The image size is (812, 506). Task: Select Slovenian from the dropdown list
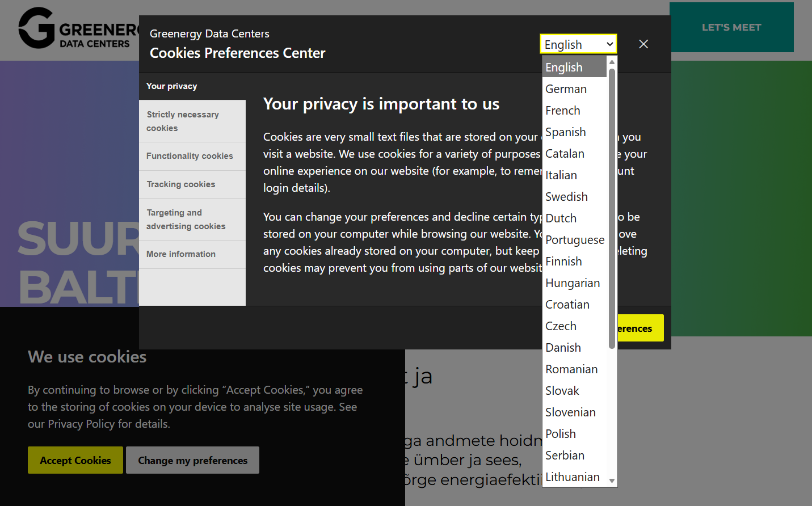click(x=575, y=412)
